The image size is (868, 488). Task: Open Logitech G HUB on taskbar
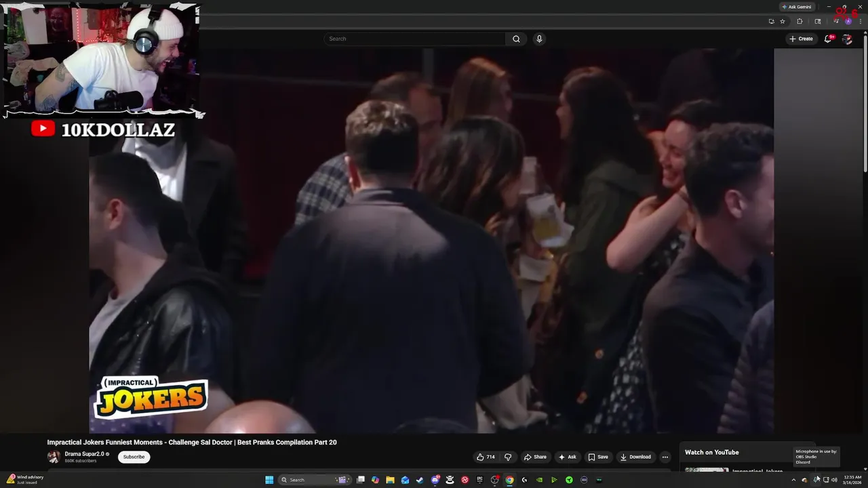(x=524, y=480)
